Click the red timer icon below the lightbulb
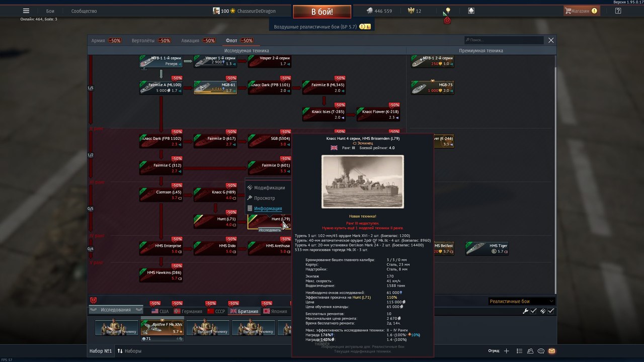Image resolution: width=644 pixels, height=362 pixels. pyautogui.click(x=447, y=20)
